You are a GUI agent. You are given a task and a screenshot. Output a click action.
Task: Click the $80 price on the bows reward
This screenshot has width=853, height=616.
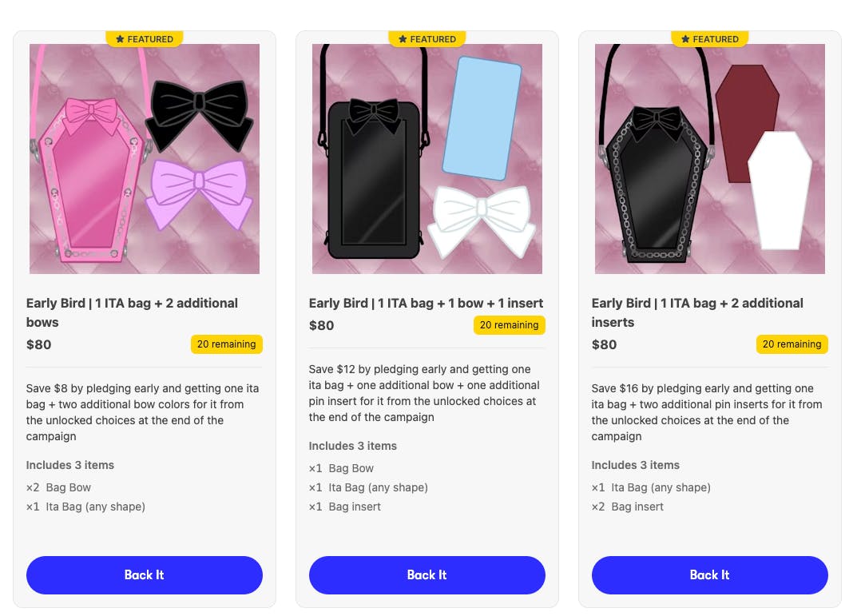[39, 344]
